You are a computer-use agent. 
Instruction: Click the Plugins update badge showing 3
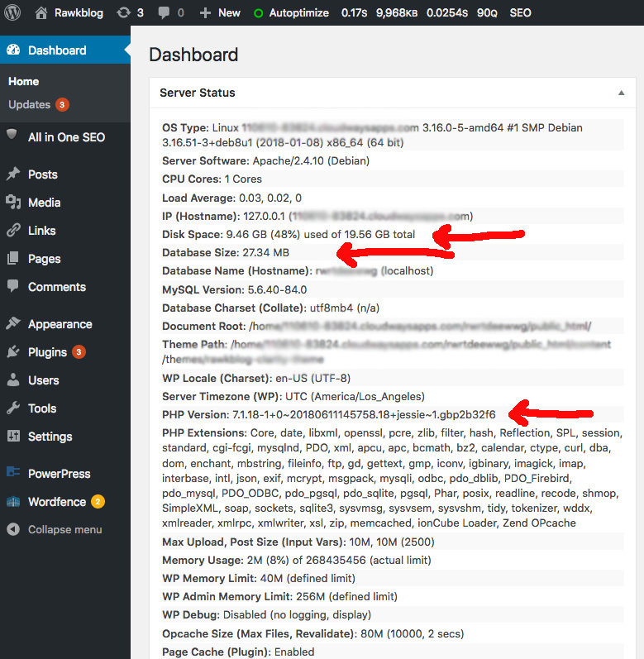79,351
